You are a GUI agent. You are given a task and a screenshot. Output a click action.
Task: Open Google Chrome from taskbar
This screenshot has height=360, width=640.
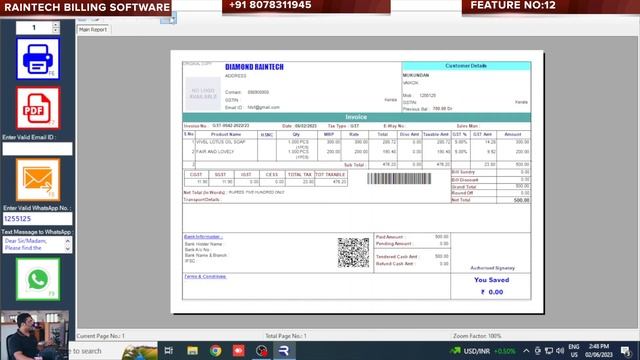coord(216,351)
